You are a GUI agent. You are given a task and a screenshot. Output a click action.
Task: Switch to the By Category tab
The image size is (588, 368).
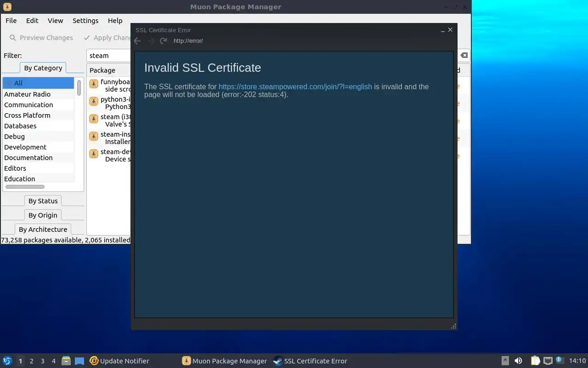[43, 68]
